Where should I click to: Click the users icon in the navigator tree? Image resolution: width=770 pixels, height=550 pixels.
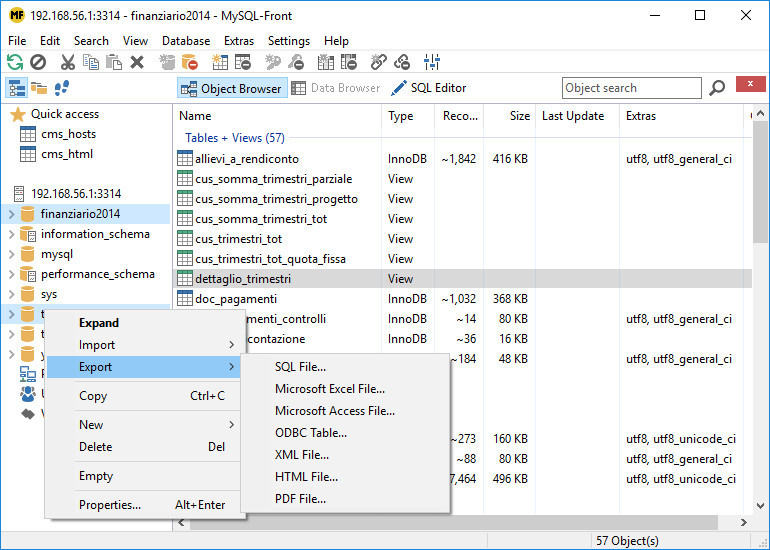click(x=28, y=394)
